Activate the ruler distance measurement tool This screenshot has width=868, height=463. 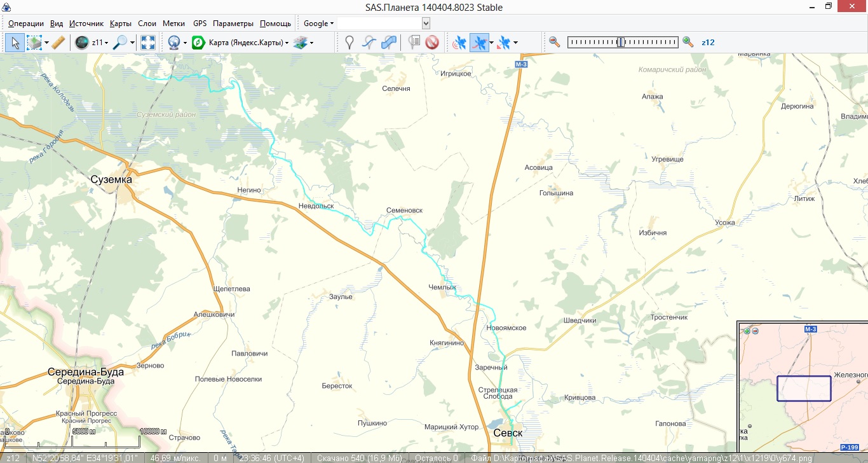coord(58,43)
